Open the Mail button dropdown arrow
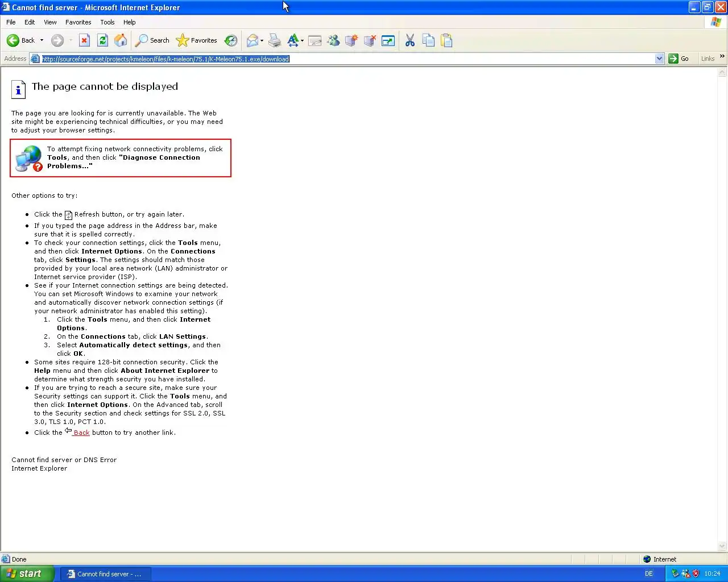This screenshot has height=582, width=728. point(262,40)
